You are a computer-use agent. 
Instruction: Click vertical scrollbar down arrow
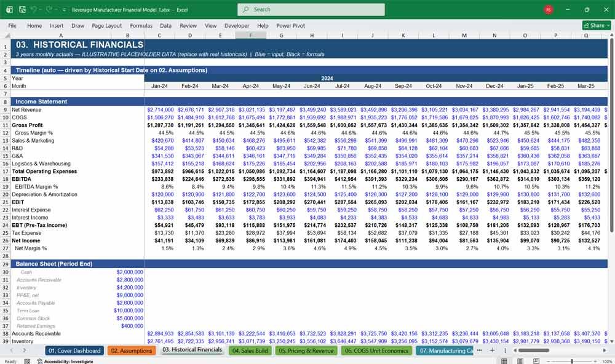[x=611, y=341]
